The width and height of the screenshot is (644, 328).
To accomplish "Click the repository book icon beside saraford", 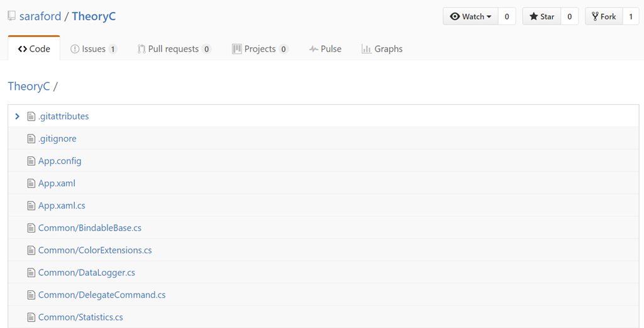I will coord(12,16).
